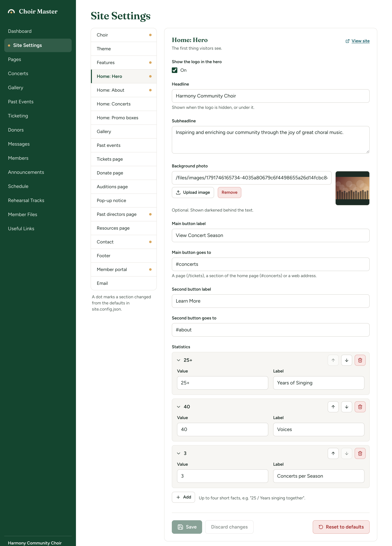392x546 pixels.
Task: Open the Past directors page section
Action: click(x=124, y=214)
